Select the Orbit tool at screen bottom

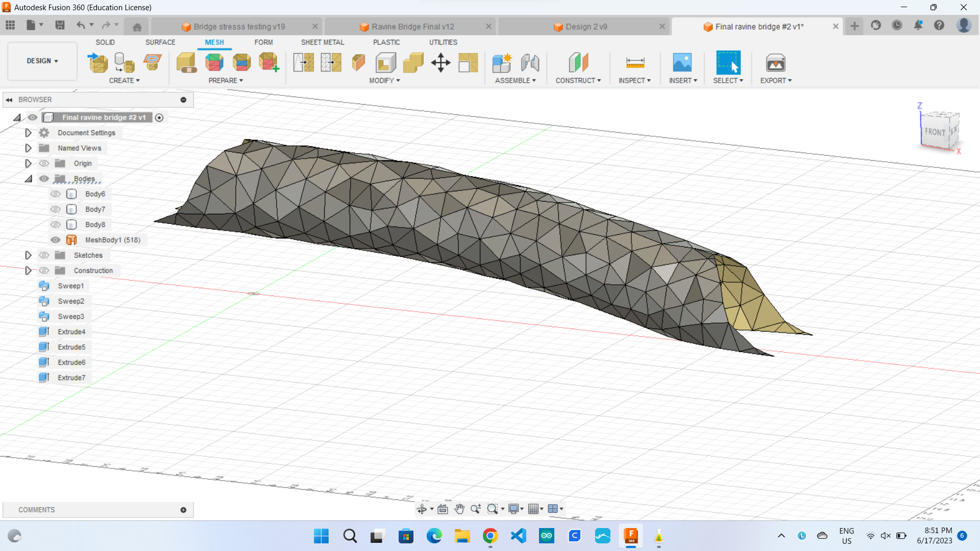[423, 509]
